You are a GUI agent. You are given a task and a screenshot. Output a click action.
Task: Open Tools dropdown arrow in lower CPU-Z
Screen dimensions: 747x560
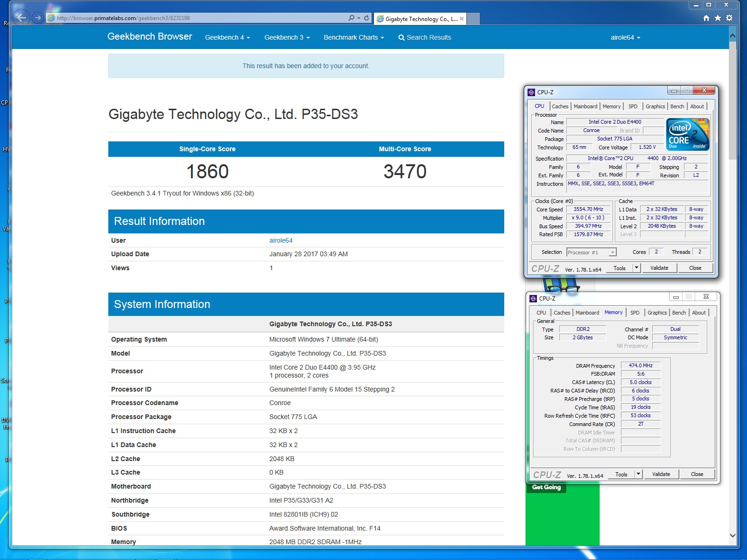638,474
